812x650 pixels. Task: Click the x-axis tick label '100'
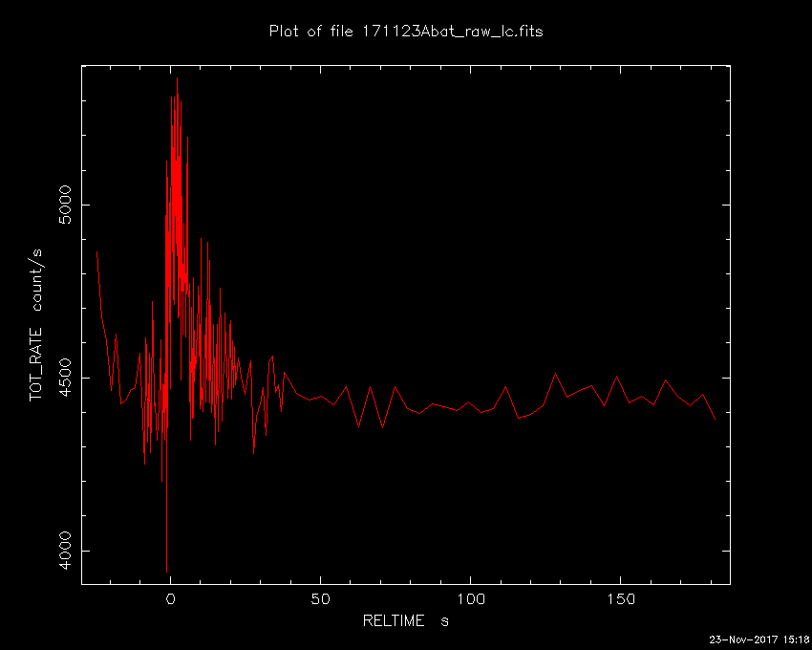470,599
